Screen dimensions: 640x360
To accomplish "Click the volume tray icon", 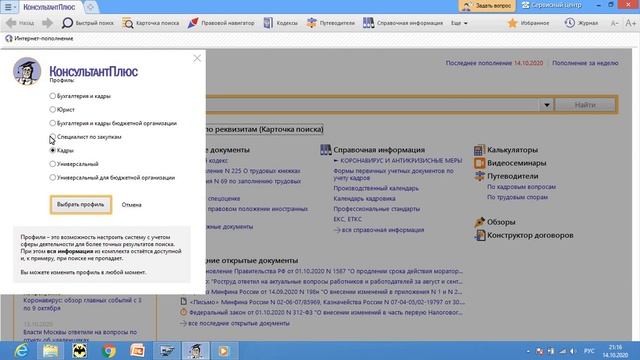I will coord(573,351).
